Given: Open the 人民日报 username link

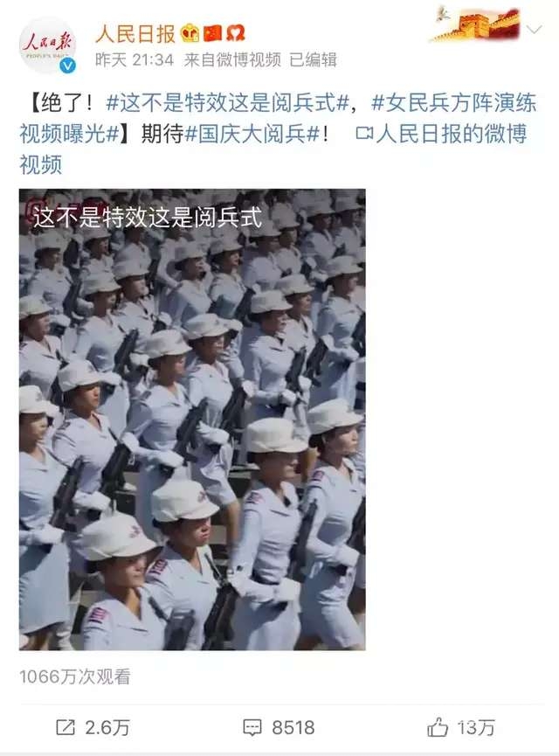Looking at the screenshot, I should 135,34.
